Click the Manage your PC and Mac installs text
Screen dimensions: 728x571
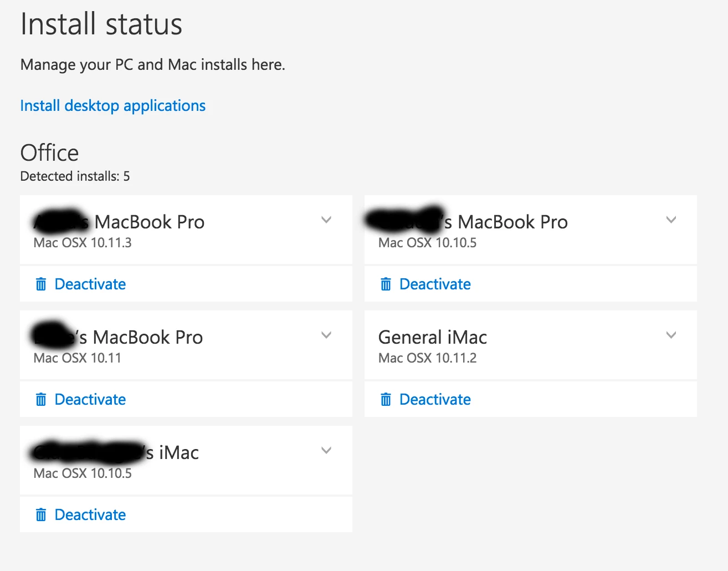coord(152,65)
